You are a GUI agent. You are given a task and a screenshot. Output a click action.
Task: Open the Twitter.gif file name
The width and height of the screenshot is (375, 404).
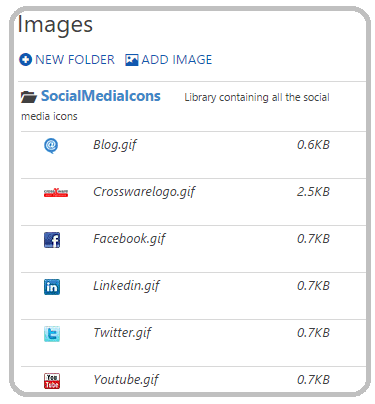point(122,333)
